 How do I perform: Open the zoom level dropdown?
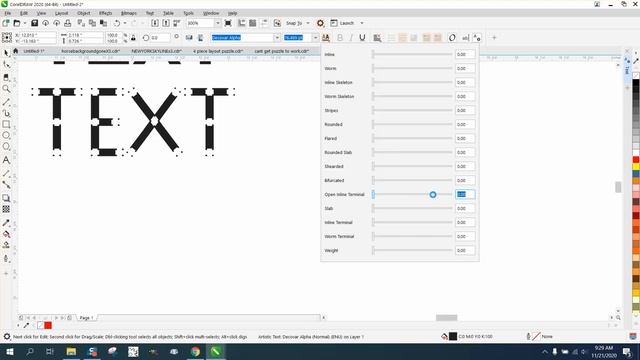(x=218, y=23)
